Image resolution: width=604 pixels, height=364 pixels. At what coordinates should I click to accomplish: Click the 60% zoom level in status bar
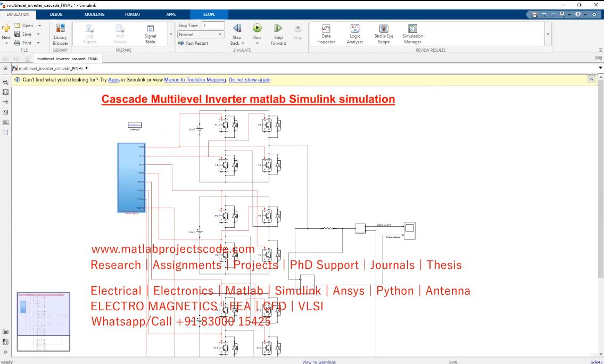click(x=453, y=362)
